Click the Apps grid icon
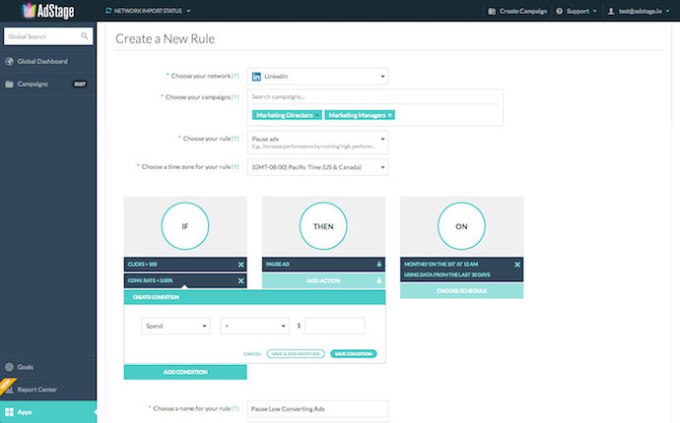Viewport: 680px width, 423px height. [x=9, y=412]
